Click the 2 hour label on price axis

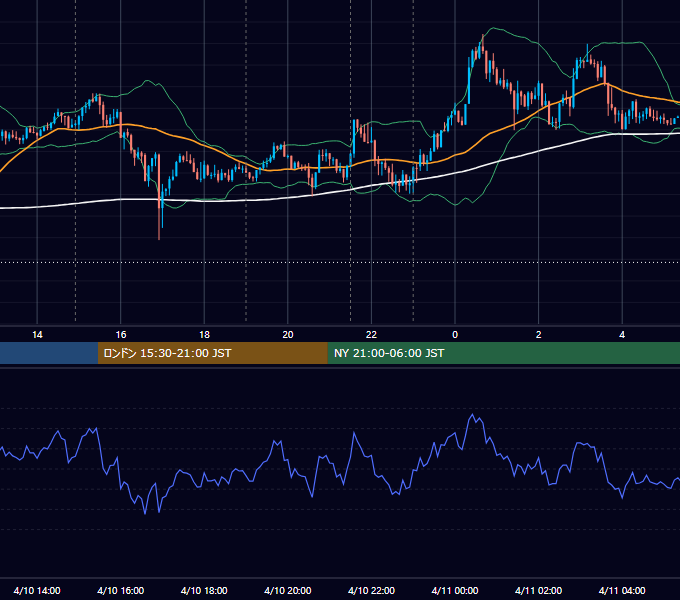[539, 335]
